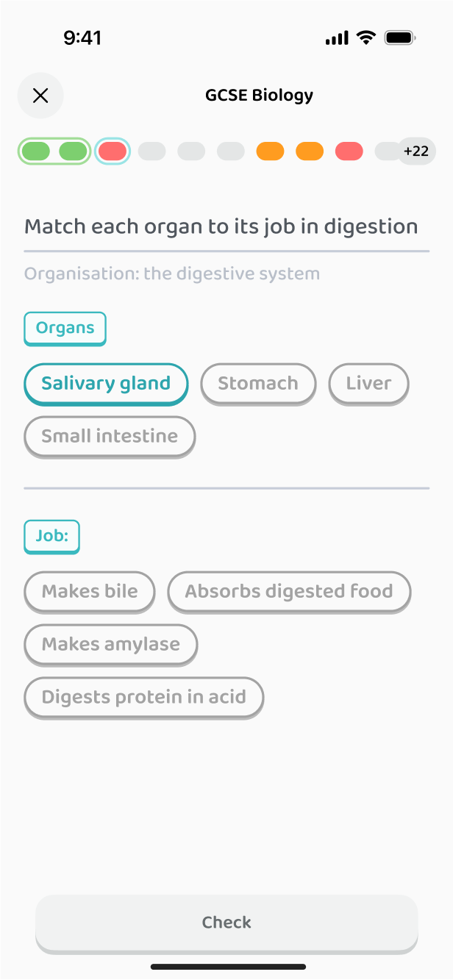Screen dimensions: 453x980
Task: Close the quiz with the X icon
Action: (40, 96)
